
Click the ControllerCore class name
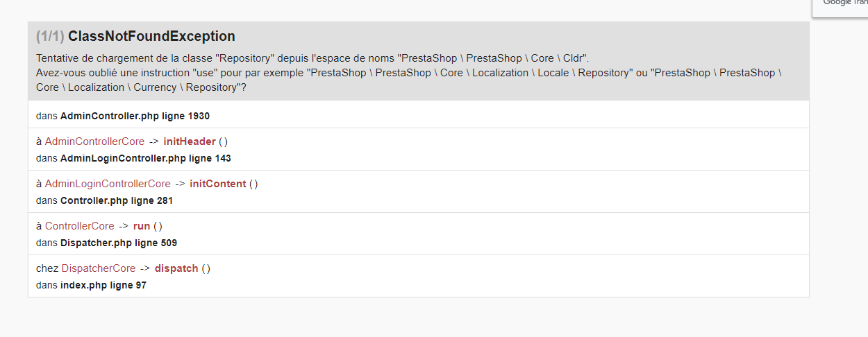coord(80,226)
